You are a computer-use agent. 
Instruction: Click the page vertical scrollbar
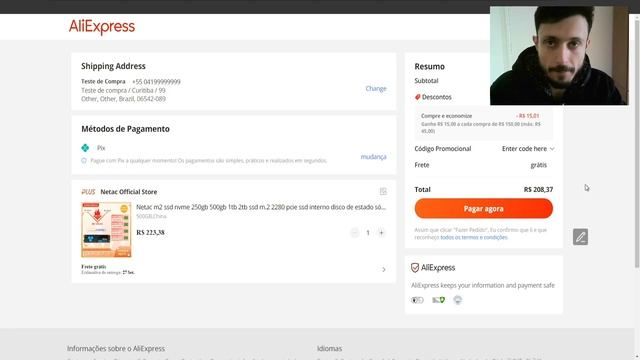coord(637,143)
